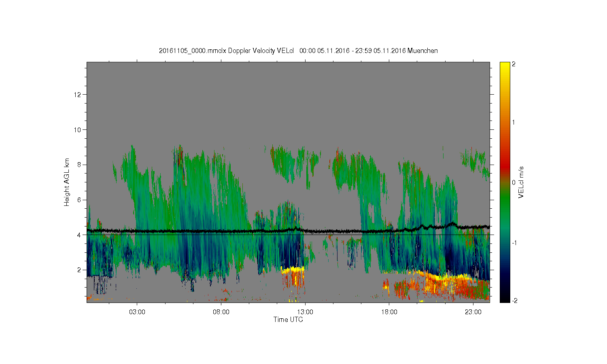Viewport: 607px width, 364px height.
Task: Click the colorbar value label -1
Action: [515, 243]
